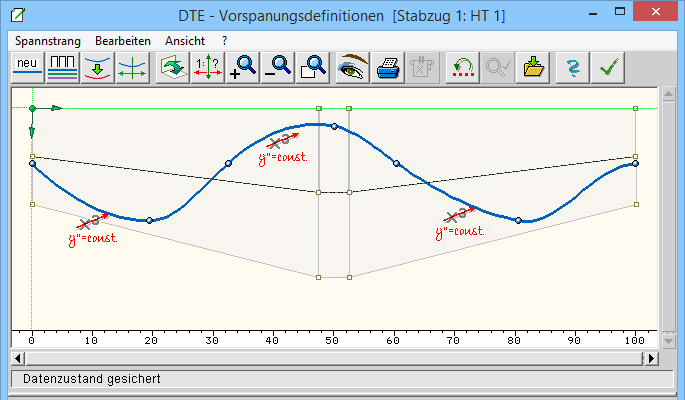Open the Spannstrang menu
The width and height of the screenshot is (685, 400).
pyautogui.click(x=47, y=40)
